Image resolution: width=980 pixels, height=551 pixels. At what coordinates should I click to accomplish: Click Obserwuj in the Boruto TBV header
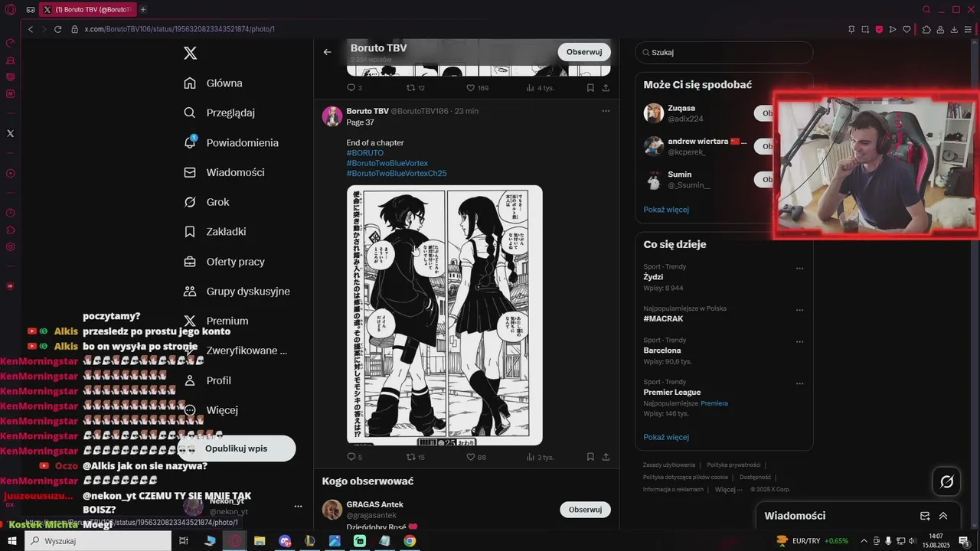[584, 52]
